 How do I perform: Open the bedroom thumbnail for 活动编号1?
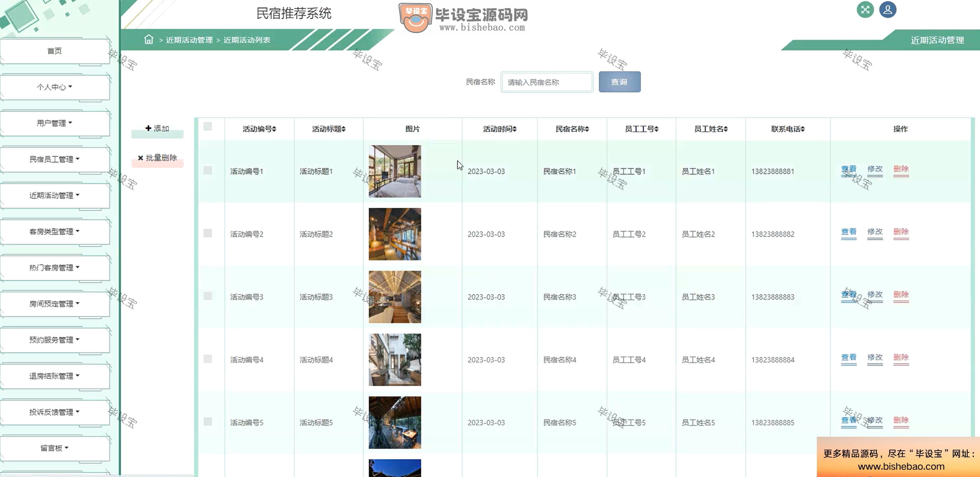395,171
